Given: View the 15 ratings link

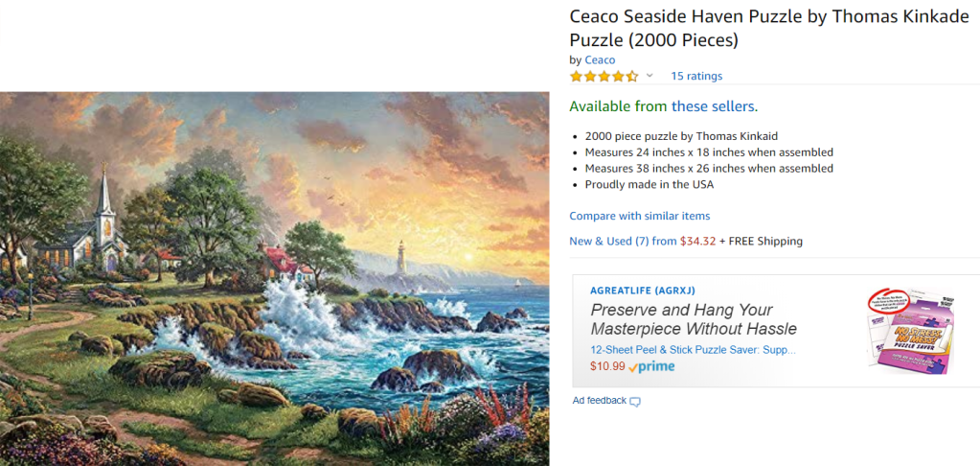Looking at the screenshot, I should coord(696,76).
